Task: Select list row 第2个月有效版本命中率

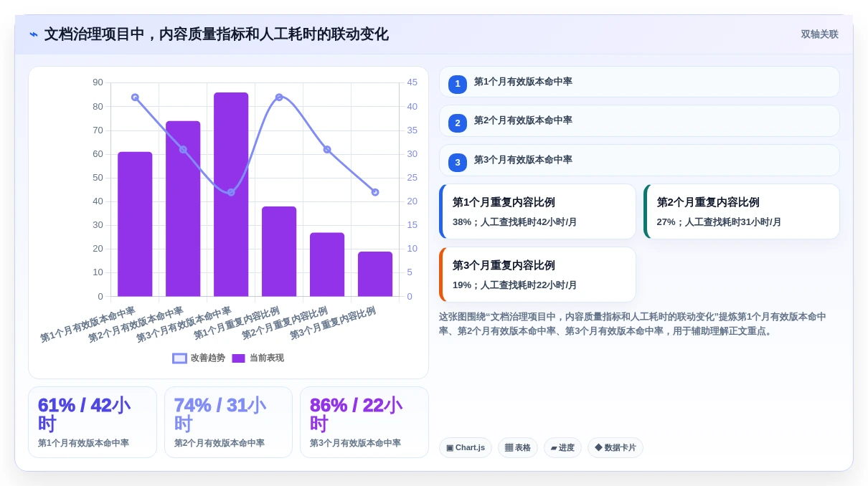Action: [x=639, y=121]
